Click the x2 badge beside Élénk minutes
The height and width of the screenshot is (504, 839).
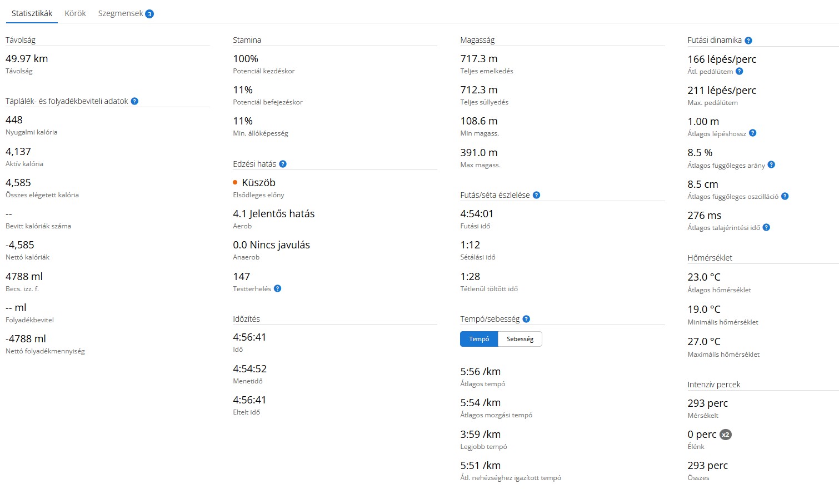click(x=725, y=435)
